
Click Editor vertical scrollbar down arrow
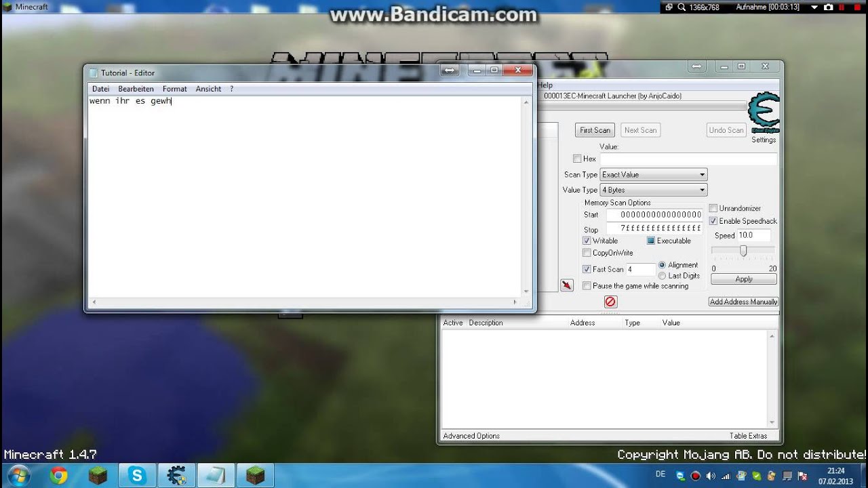click(x=526, y=291)
